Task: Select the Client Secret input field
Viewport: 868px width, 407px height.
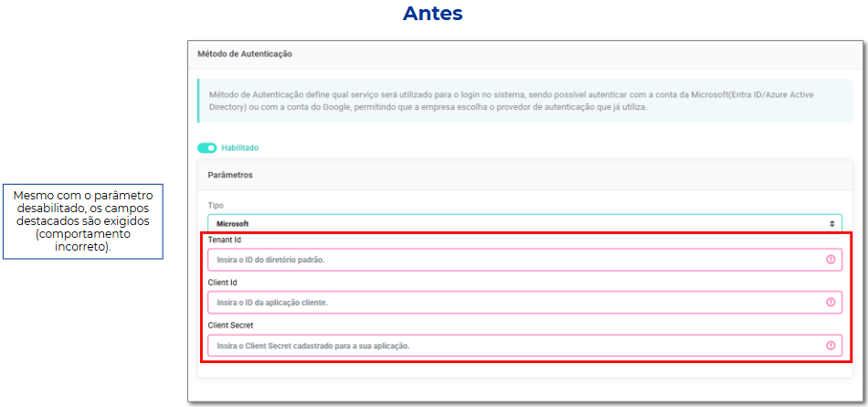Action: [512, 346]
